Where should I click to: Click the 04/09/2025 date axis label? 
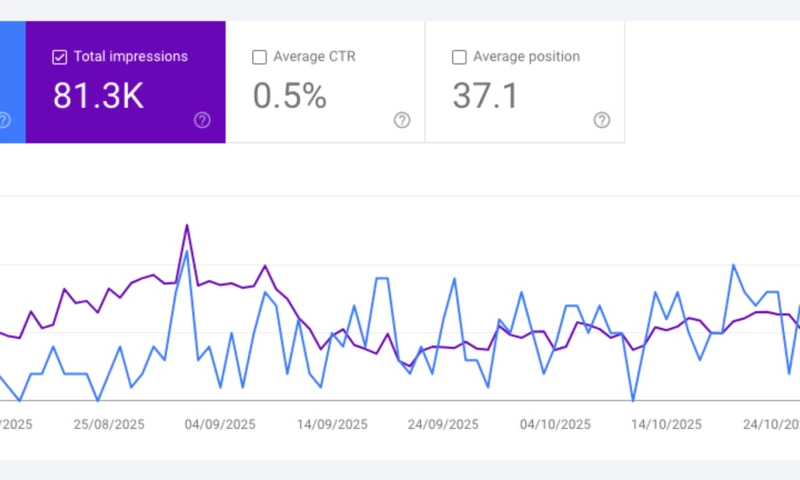pos(220,424)
